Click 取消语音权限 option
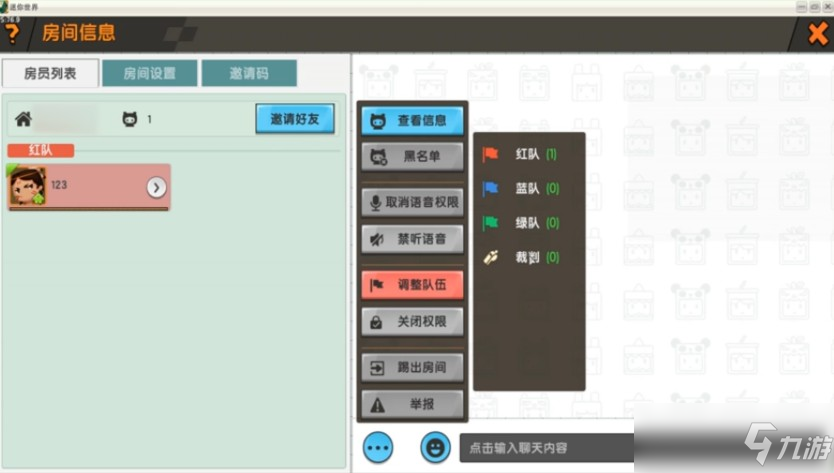 point(412,202)
